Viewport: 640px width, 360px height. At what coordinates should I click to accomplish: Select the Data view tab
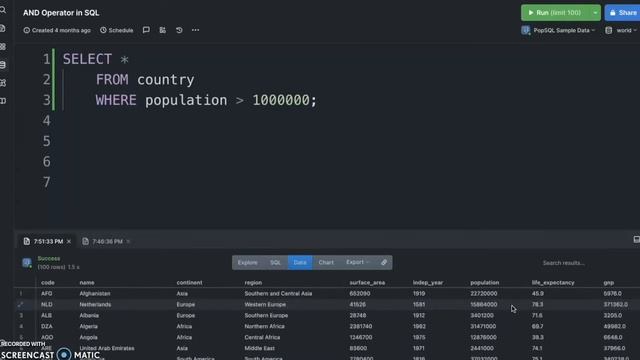[300, 262]
